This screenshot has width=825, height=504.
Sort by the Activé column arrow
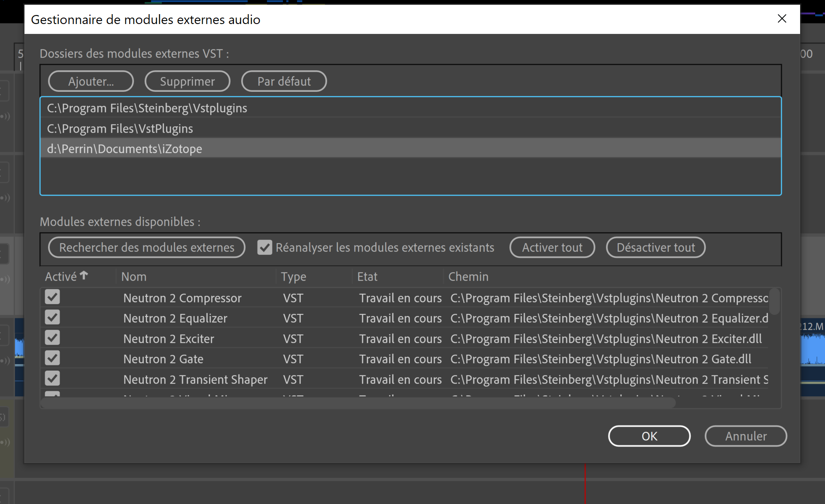point(84,276)
